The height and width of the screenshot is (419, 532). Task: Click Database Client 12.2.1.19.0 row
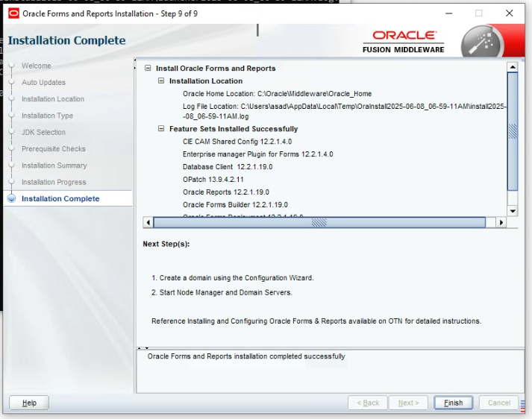[228, 167]
